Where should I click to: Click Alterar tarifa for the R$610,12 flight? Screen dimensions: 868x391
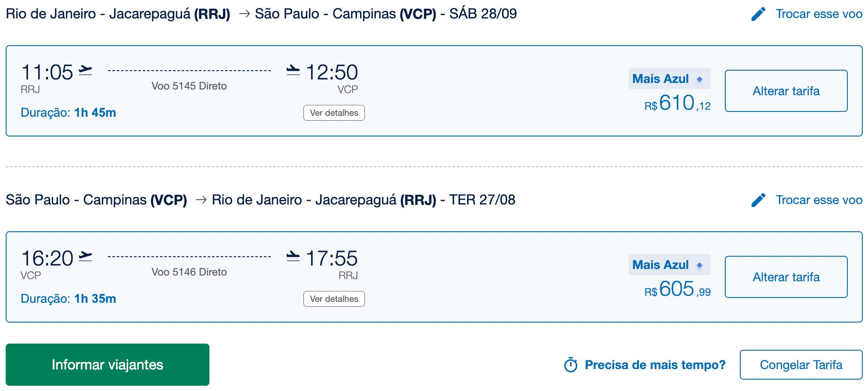coord(786,91)
